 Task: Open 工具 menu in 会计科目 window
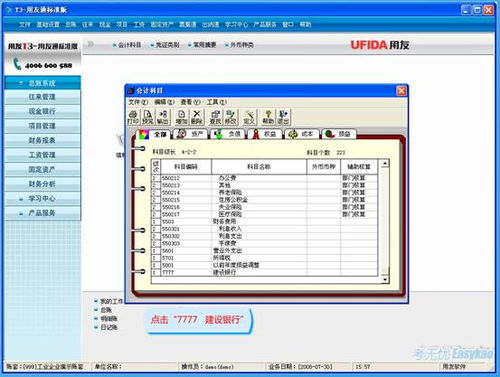point(217,102)
